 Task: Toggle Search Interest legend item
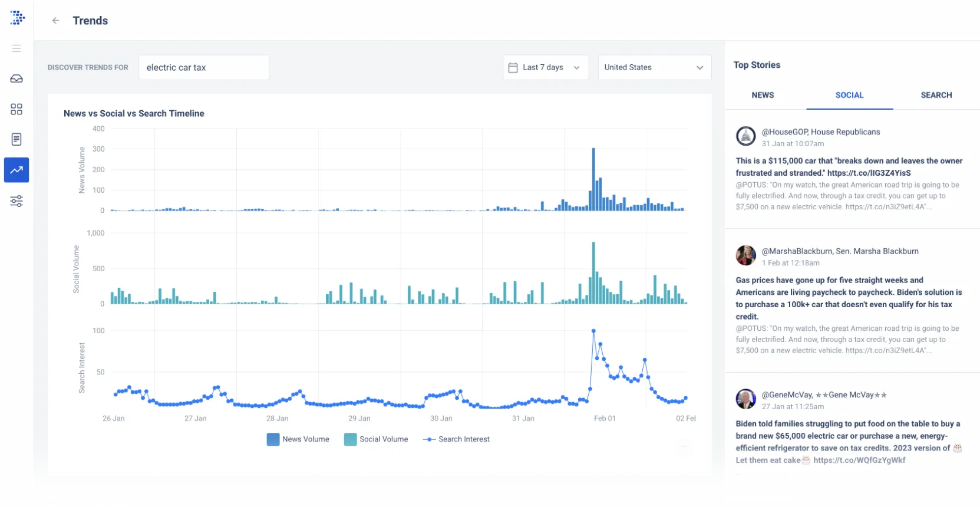click(x=457, y=439)
